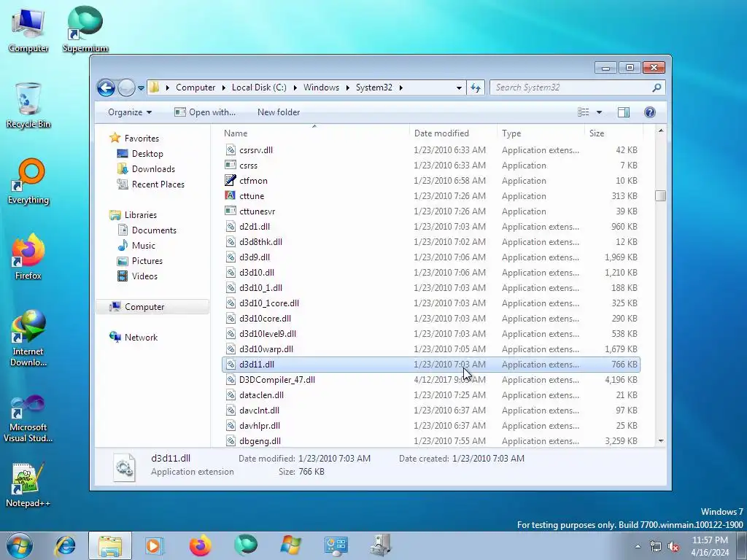This screenshot has height=560, width=747.
Task: Refresh the System32 folder view
Action: coord(476,87)
